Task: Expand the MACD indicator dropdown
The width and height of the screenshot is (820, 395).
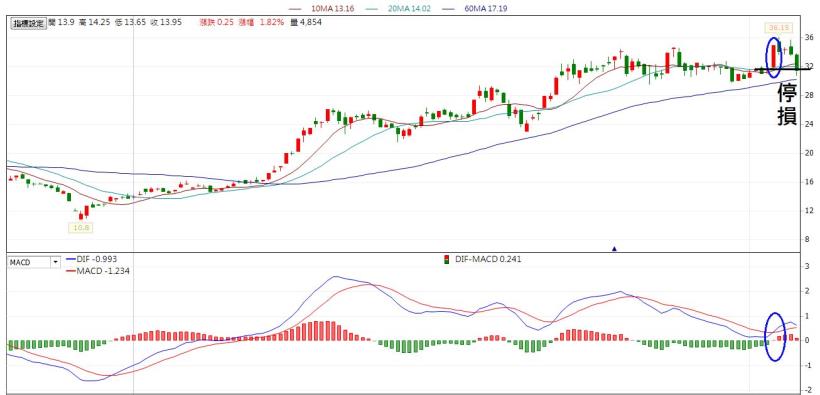Action: pyautogui.click(x=34, y=262)
